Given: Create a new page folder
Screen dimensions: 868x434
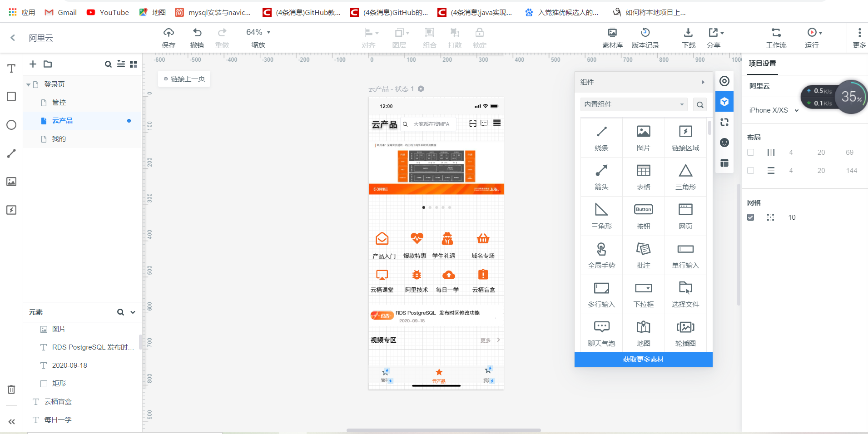Looking at the screenshot, I should coord(48,64).
